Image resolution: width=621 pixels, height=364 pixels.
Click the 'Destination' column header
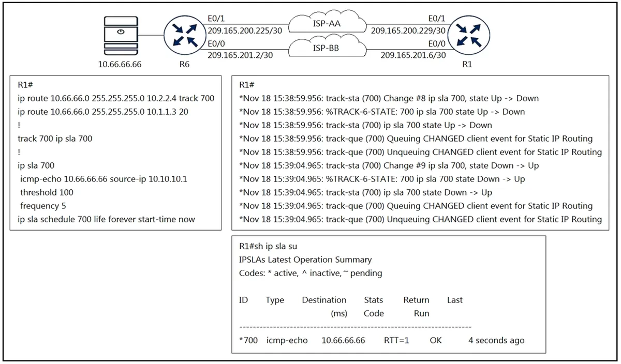coord(324,300)
